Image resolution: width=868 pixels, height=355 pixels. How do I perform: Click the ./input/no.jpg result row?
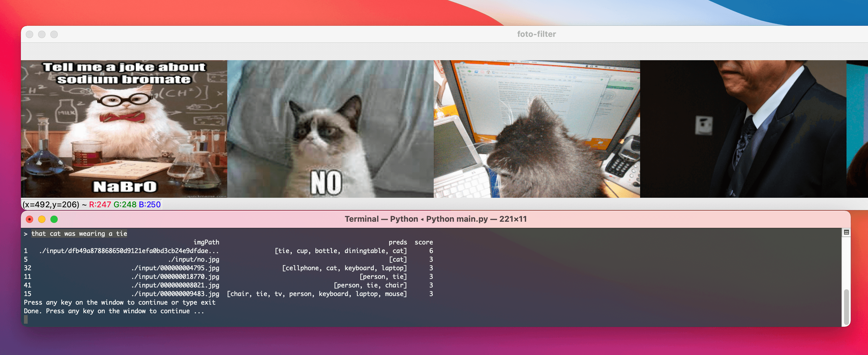[194, 259]
